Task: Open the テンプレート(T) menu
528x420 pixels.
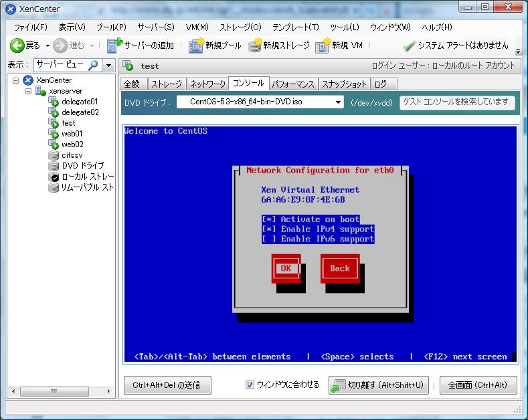Action: pyautogui.click(x=295, y=27)
